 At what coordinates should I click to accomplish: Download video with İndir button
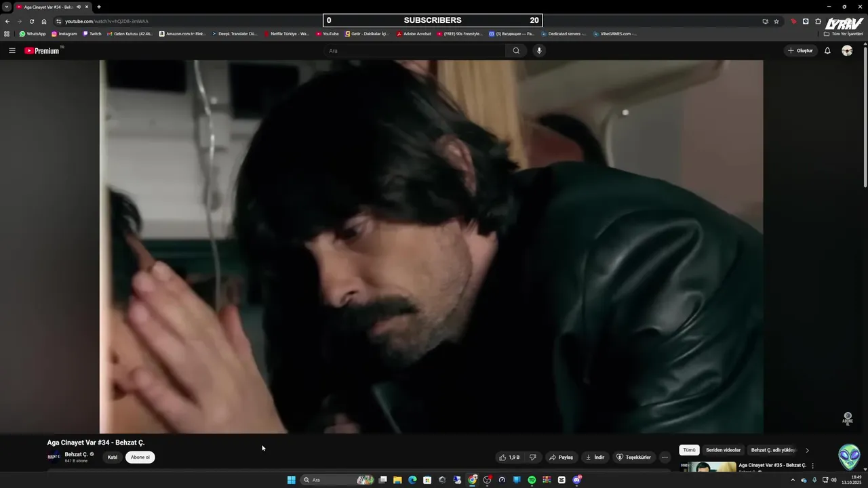tap(595, 457)
